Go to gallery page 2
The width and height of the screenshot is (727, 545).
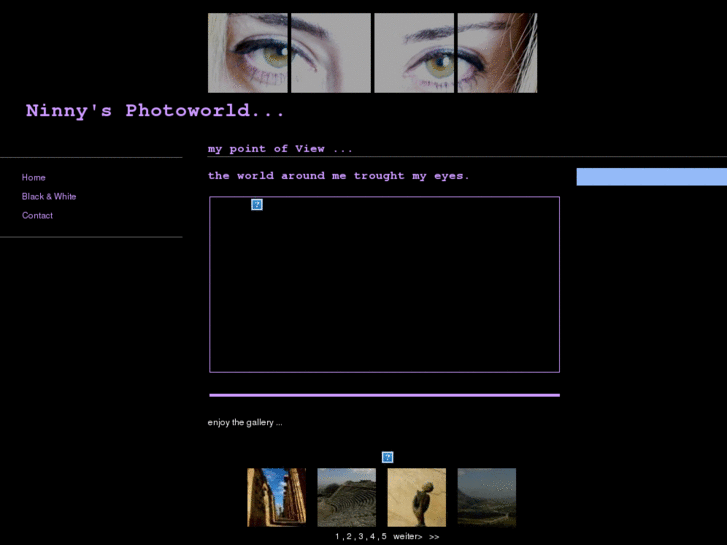pos(349,536)
